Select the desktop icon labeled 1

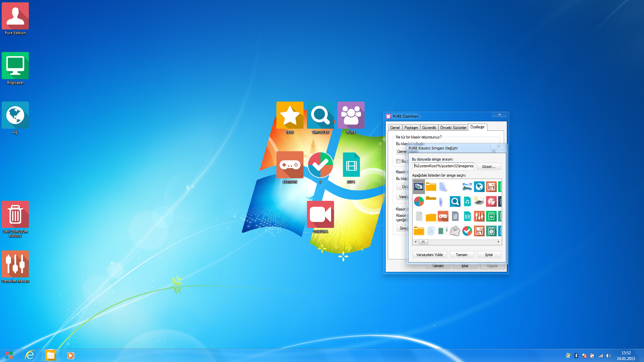point(320,168)
